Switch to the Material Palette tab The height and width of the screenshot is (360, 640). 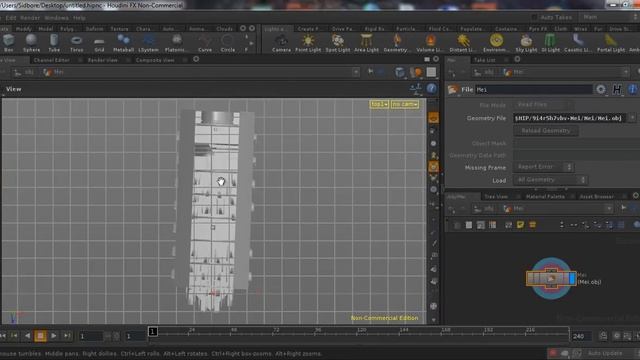pos(545,196)
